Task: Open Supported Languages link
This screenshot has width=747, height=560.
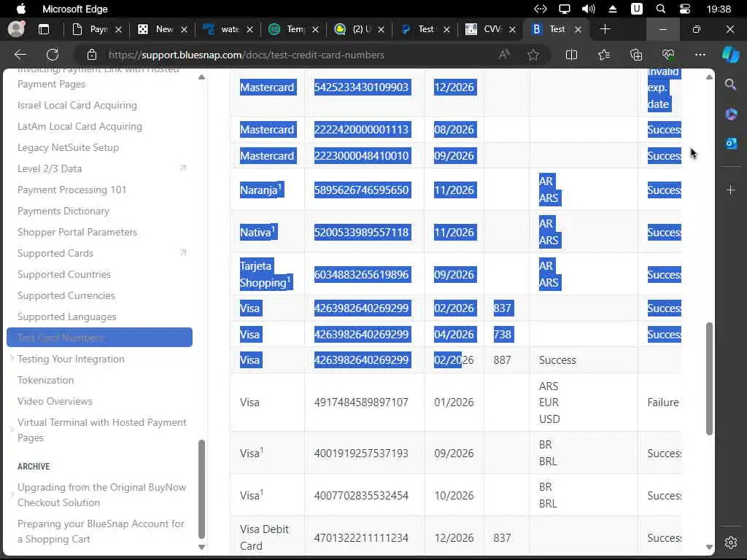Action: point(66,316)
